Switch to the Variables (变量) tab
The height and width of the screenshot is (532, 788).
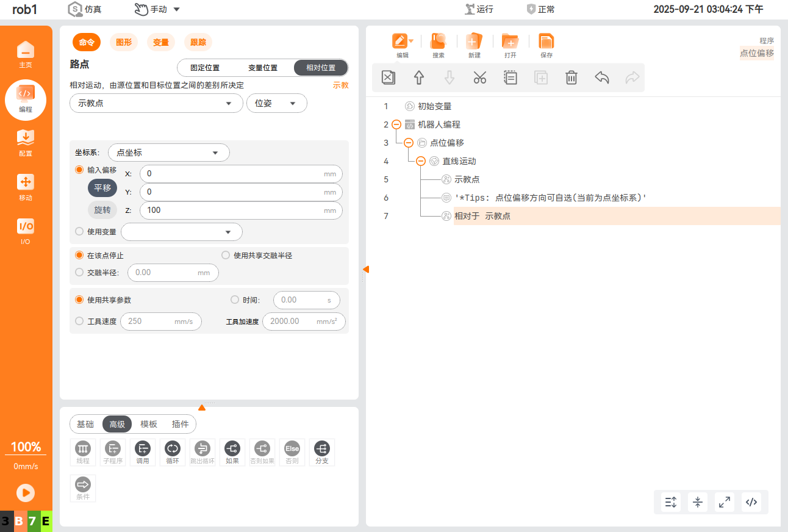(161, 42)
